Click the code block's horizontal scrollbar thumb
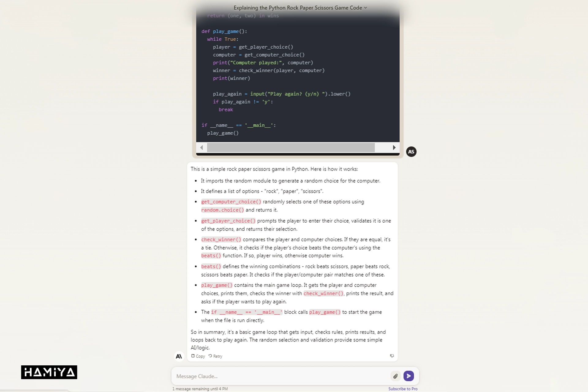This screenshot has height=392, width=588. [x=291, y=148]
